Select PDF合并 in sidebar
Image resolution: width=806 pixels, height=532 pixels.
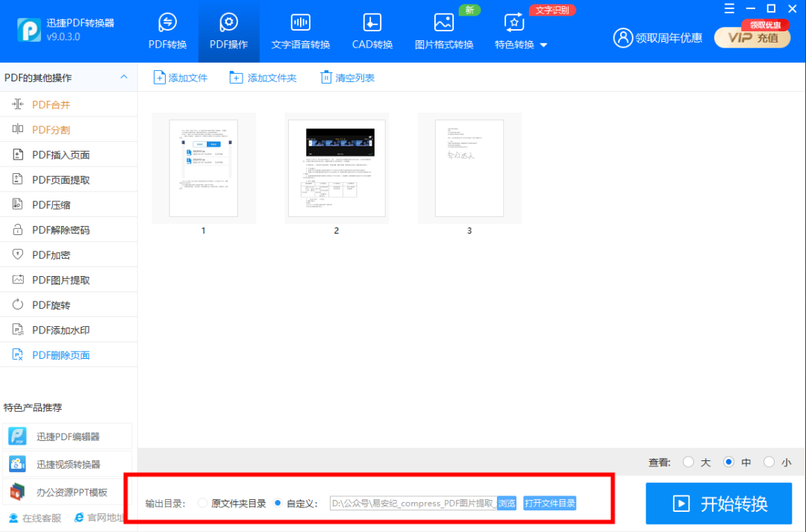[69, 104]
